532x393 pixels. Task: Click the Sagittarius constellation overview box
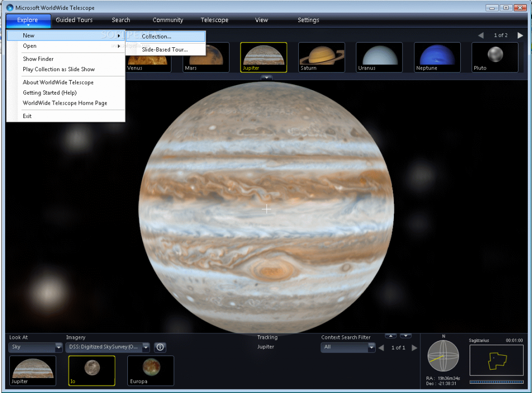point(496,360)
